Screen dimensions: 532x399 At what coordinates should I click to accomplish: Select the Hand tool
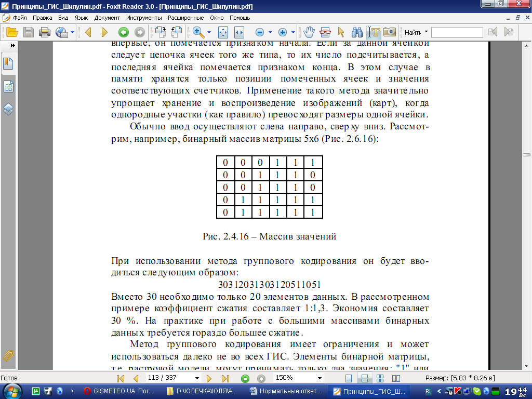point(309,32)
